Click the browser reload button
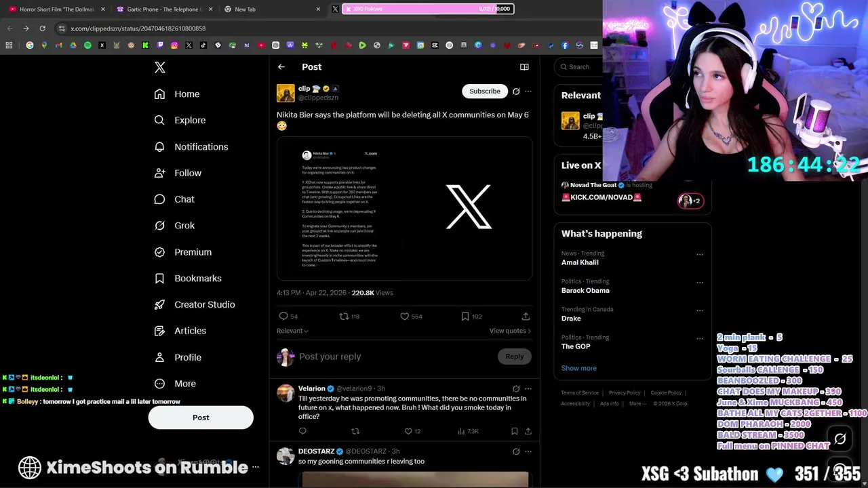Viewport: 868px width, 488px height. (x=42, y=28)
